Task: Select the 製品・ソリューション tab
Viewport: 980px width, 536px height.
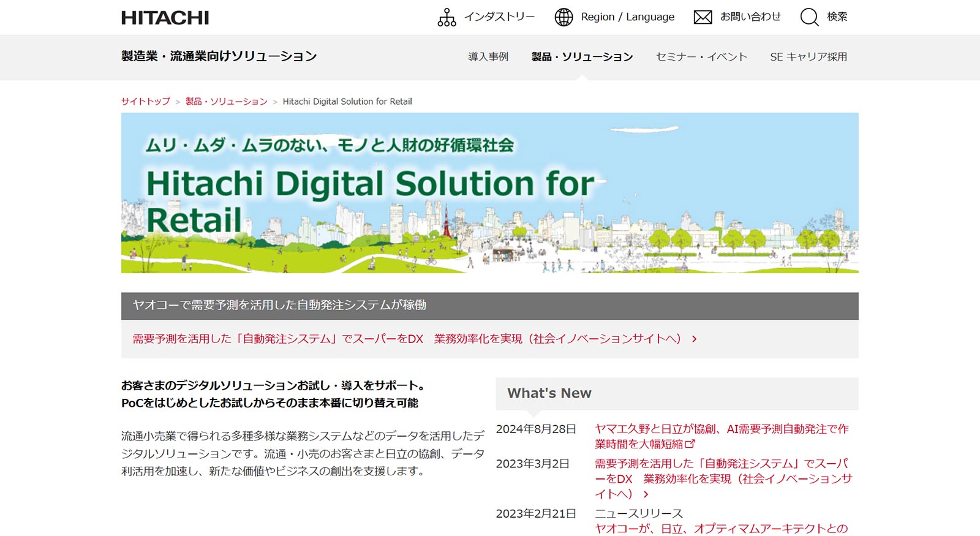Action: click(582, 57)
